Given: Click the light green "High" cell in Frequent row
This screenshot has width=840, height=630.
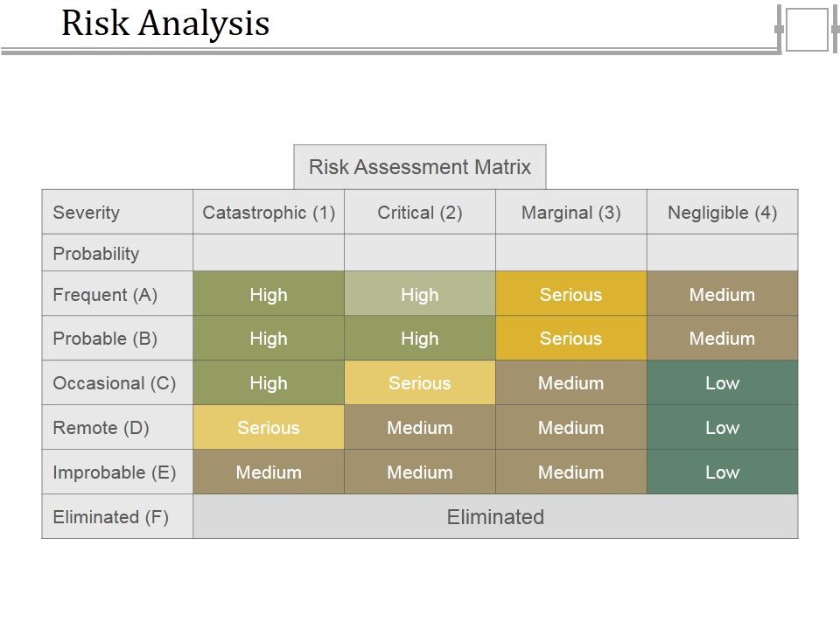Looking at the screenshot, I should 420,294.
